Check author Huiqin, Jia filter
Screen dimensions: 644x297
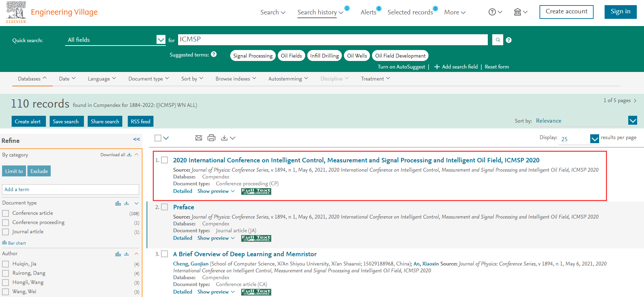coord(5,264)
